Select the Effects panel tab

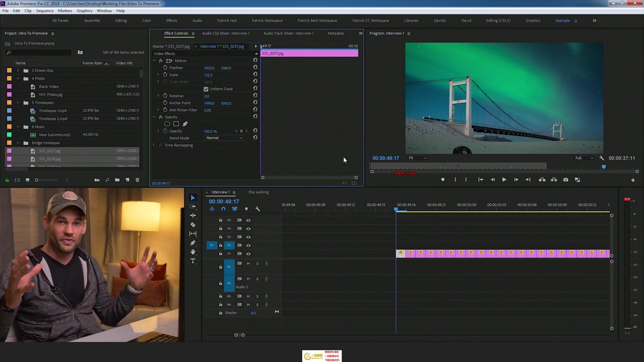172,20
